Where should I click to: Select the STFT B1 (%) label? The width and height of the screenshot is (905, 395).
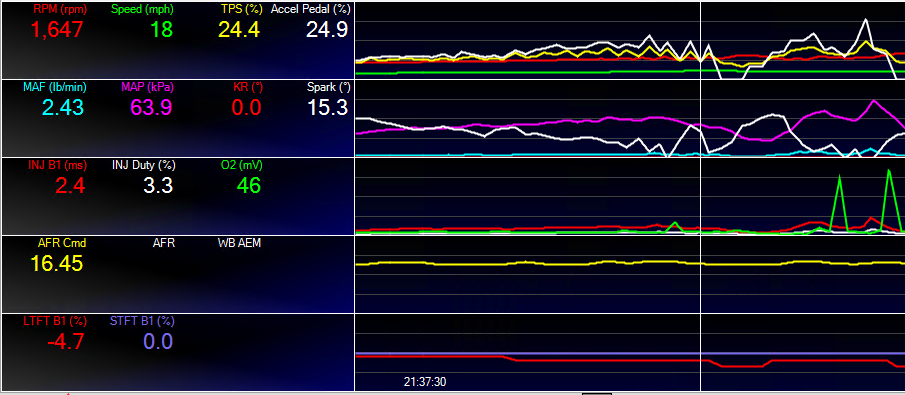[141, 321]
